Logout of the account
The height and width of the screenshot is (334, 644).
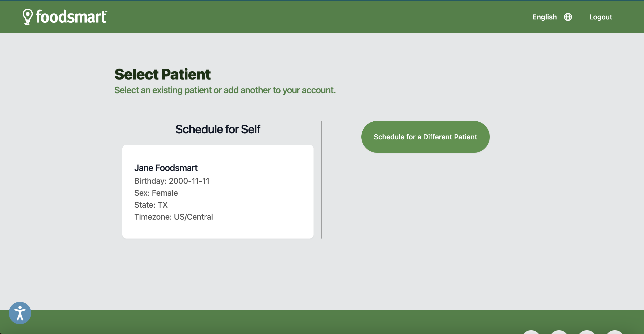[600, 17]
